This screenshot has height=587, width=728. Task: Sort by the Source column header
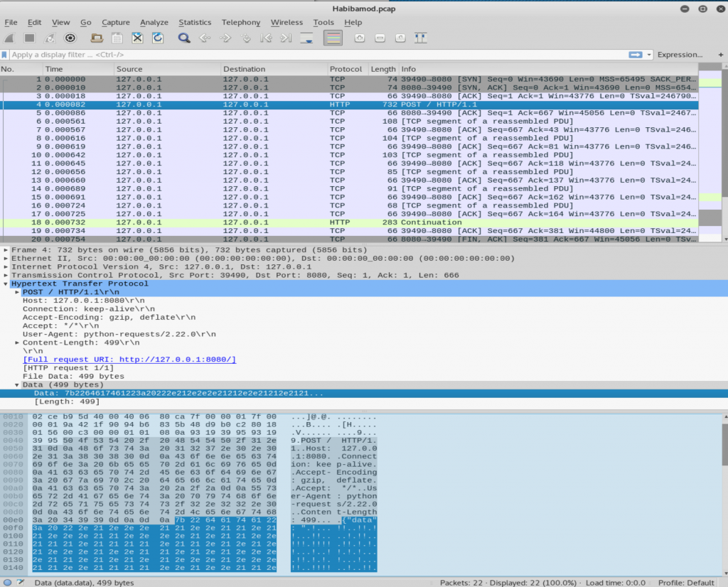coord(168,69)
